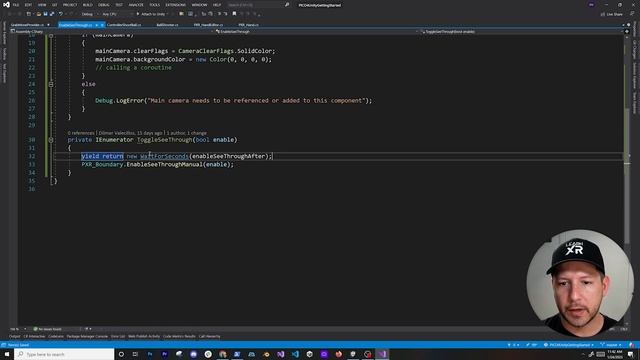Click the 'No issues found' indicator

tap(48, 329)
